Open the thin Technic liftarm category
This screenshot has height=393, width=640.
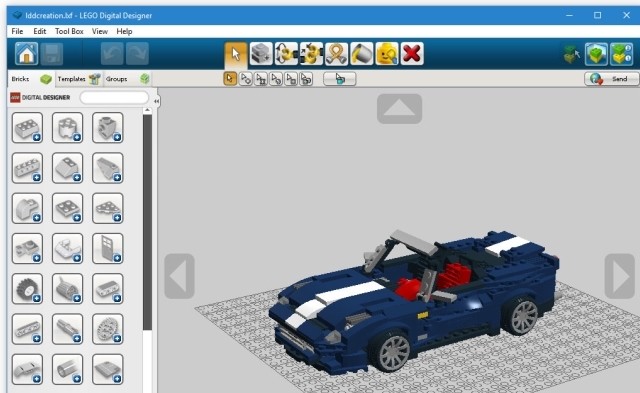pyautogui.click(x=27, y=329)
